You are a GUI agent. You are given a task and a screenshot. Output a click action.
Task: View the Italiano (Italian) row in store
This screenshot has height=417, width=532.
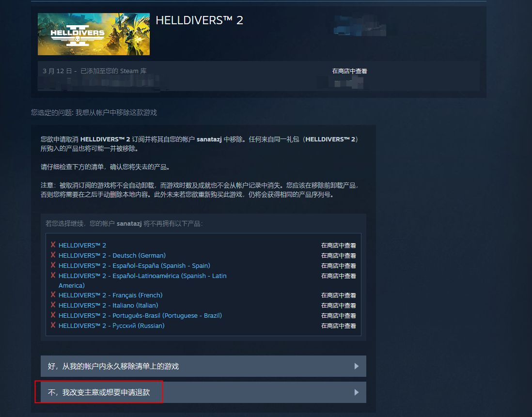pos(339,306)
